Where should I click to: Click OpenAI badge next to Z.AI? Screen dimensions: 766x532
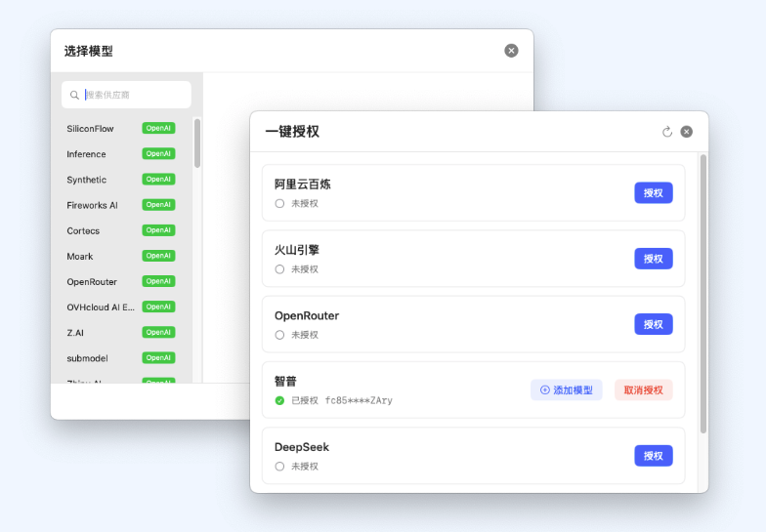[x=158, y=332]
